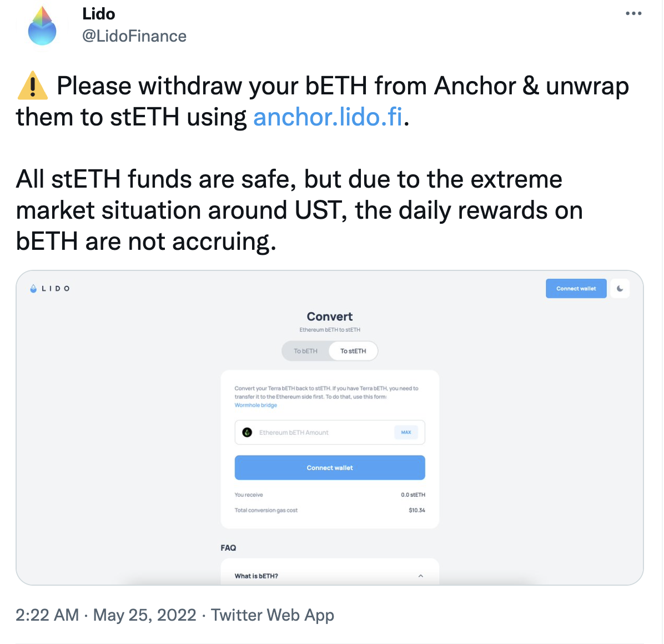The image size is (664, 644).
Task: Click the Twitter Web App source label
Action: (x=272, y=615)
